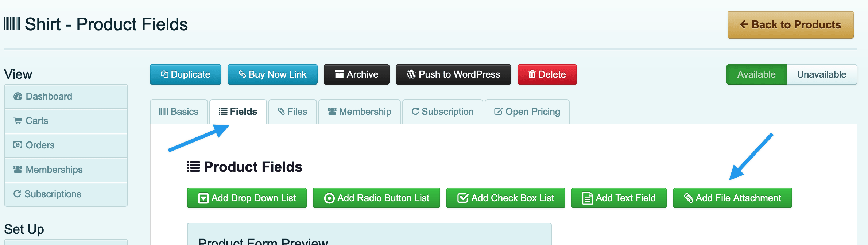Screen dimensions: 868x245
Task: Get the Buy Now Link
Action: [x=272, y=74]
